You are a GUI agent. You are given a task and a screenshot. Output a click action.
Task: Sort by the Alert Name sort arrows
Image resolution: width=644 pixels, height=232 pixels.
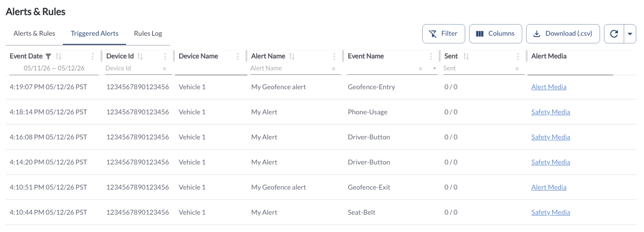(x=292, y=56)
